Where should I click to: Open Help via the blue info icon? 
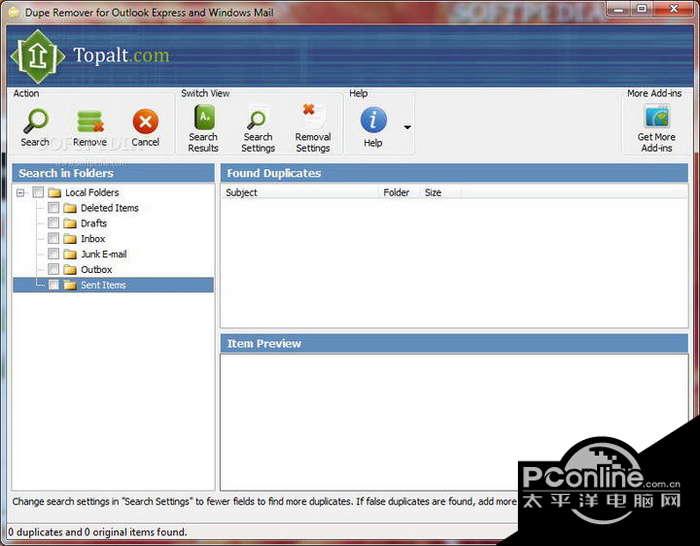(373, 120)
